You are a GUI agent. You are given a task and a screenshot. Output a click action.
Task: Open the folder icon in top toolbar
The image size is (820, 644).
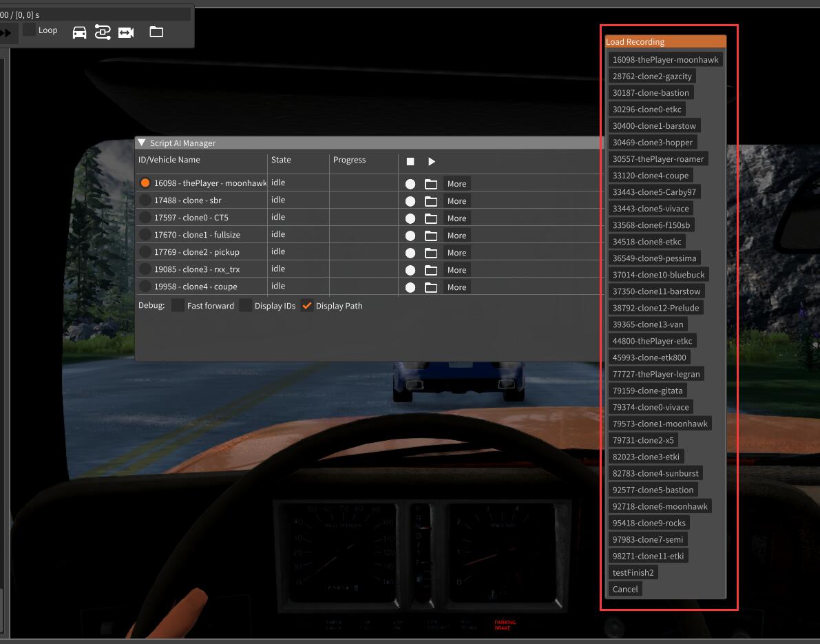156,32
